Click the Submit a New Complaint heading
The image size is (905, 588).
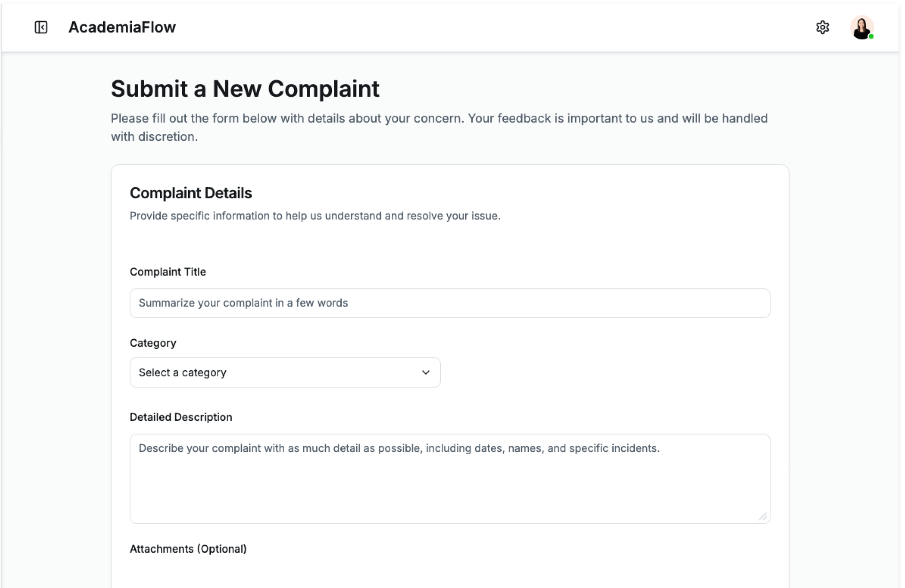(245, 89)
